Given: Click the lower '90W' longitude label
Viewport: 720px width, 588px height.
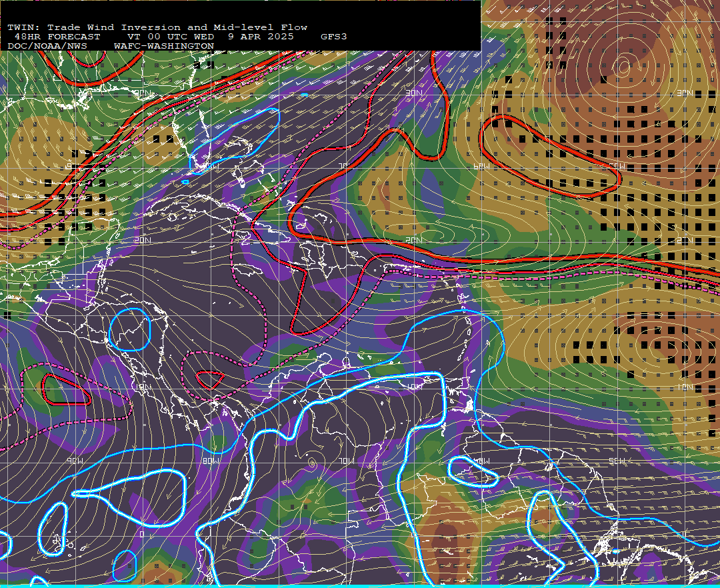Looking at the screenshot, I should pyautogui.click(x=75, y=461).
